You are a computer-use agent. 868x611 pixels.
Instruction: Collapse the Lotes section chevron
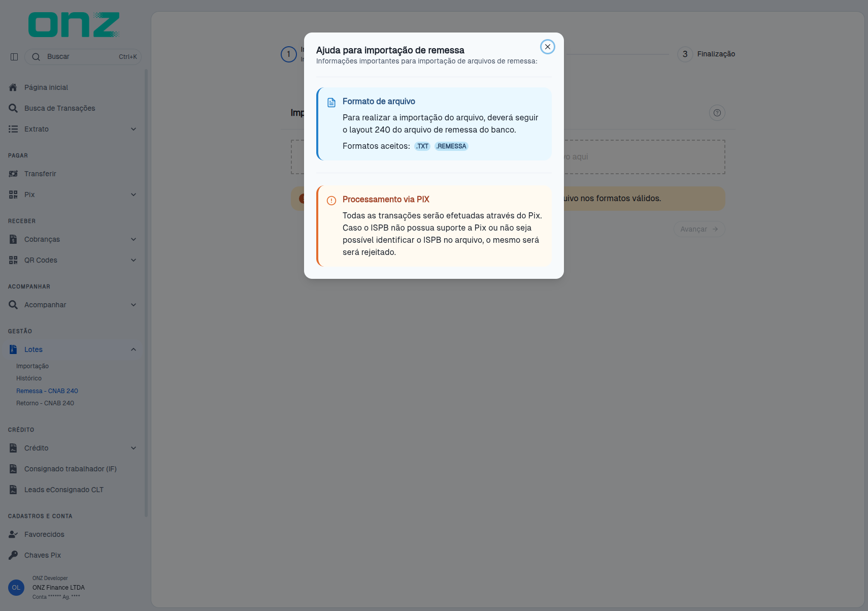(x=133, y=349)
